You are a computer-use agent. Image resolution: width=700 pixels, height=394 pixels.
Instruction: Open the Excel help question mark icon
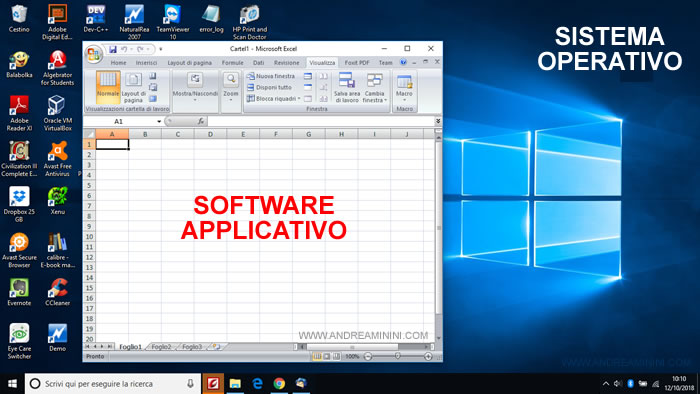pyautogui.click(x=403, y=62)
